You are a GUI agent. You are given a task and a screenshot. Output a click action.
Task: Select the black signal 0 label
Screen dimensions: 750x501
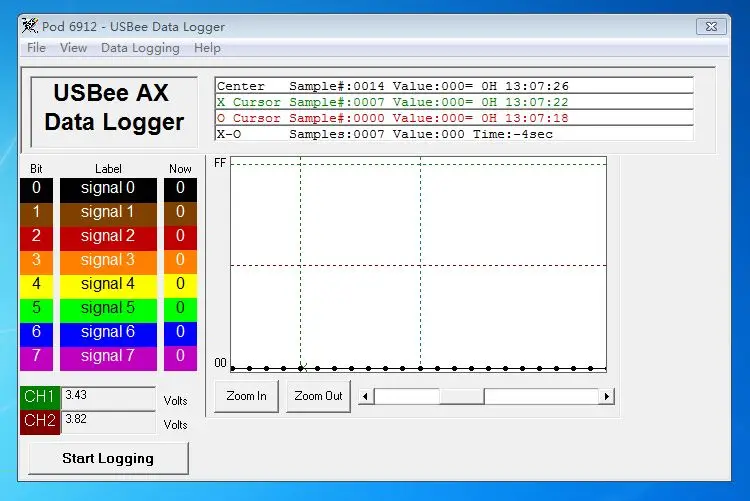point(108,190)
